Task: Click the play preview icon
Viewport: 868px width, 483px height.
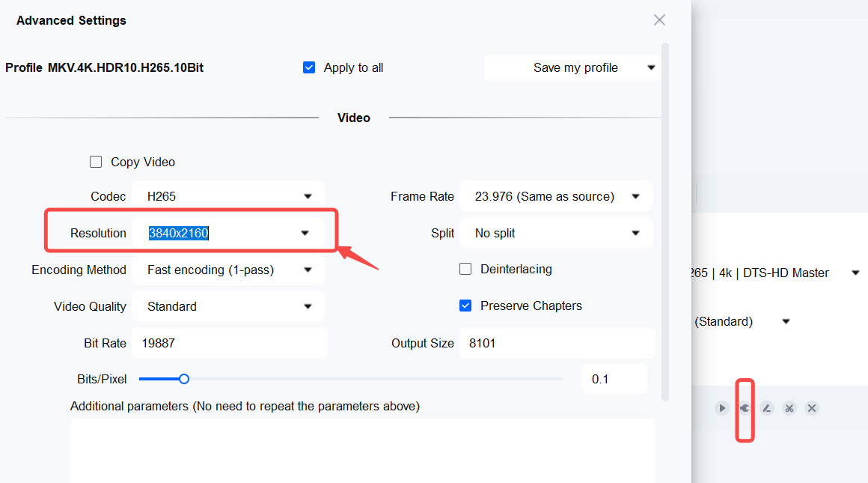Action: click(x=721, y=408)
